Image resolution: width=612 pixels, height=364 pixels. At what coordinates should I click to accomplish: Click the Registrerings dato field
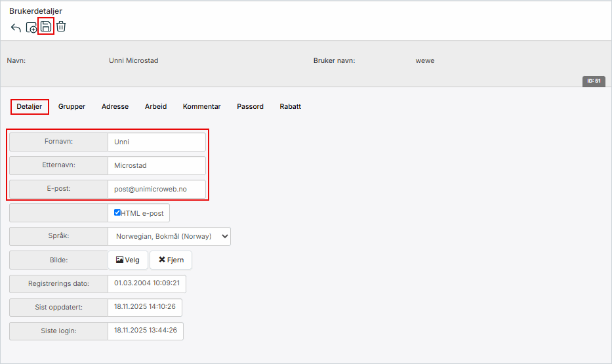tap(147, 284)
